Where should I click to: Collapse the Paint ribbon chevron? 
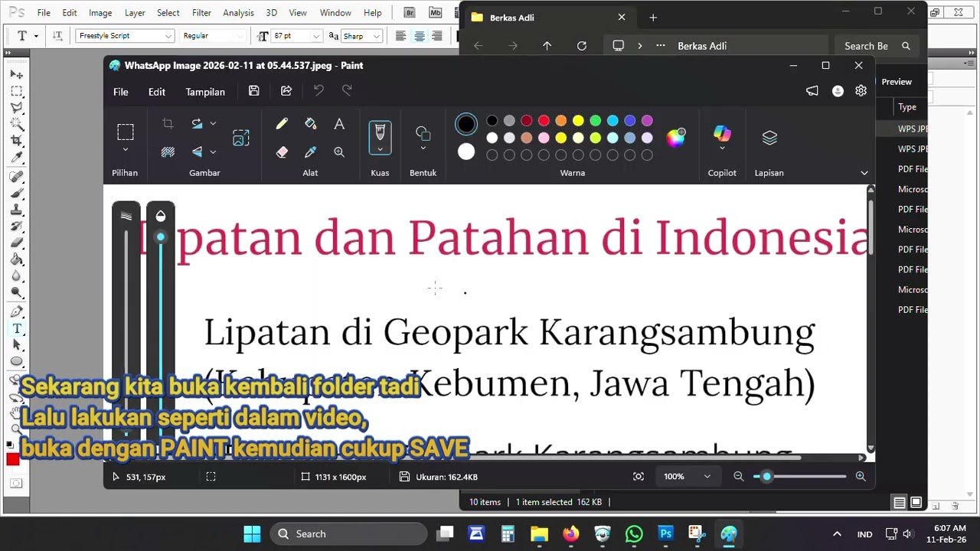[x=864, y=173]
